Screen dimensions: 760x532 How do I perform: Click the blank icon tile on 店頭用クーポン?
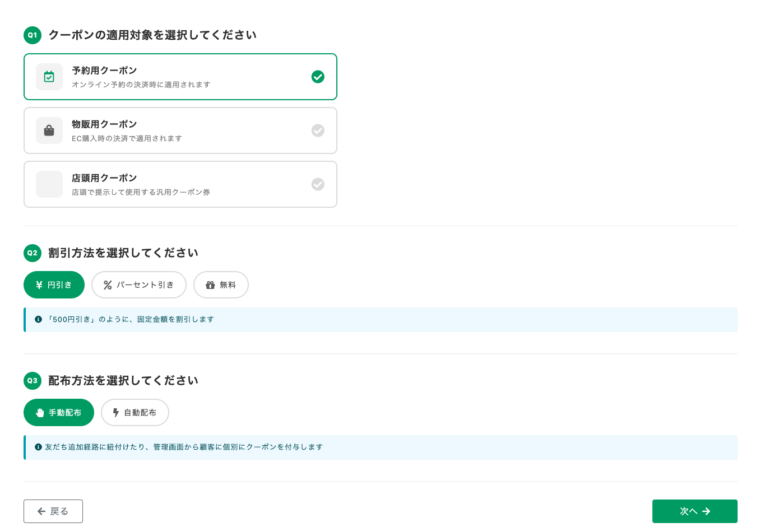pyautogui.click(x=49, y=184)
